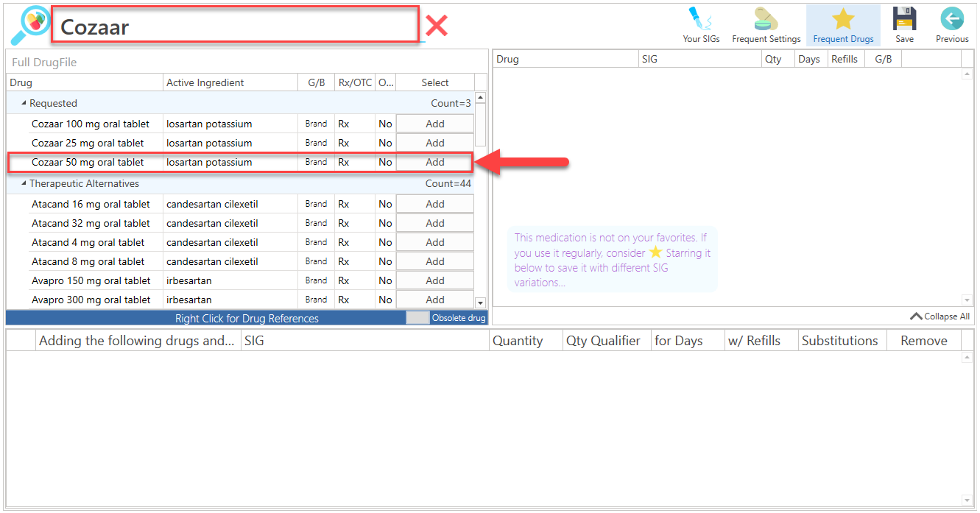Add Cozaar 25 mg oral tablet
Screen dimensions: 980x513
pos(435,143)
